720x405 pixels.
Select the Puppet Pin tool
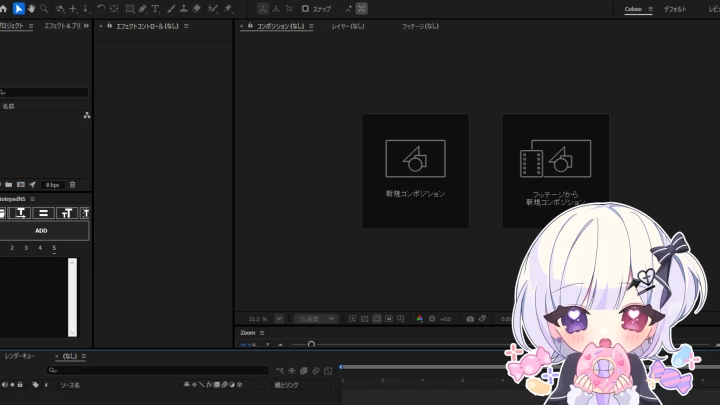pyautogui.click(x=228, y=9)
